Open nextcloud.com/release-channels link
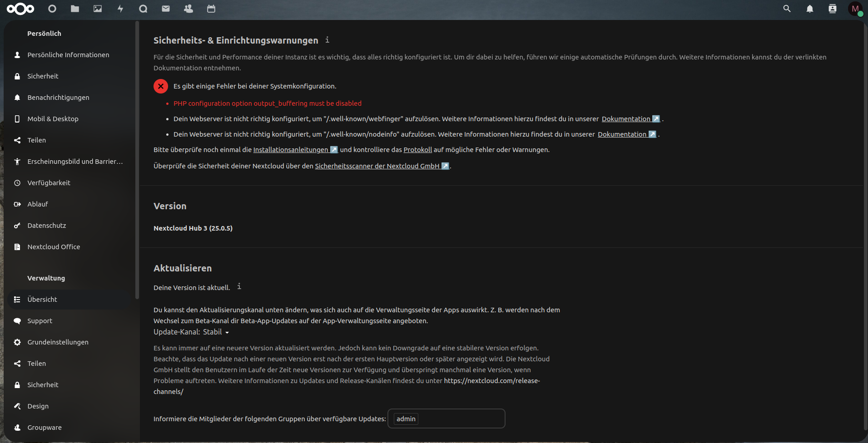Image resolution: width=868 pixels, height=443 pixels. (492, 381)
